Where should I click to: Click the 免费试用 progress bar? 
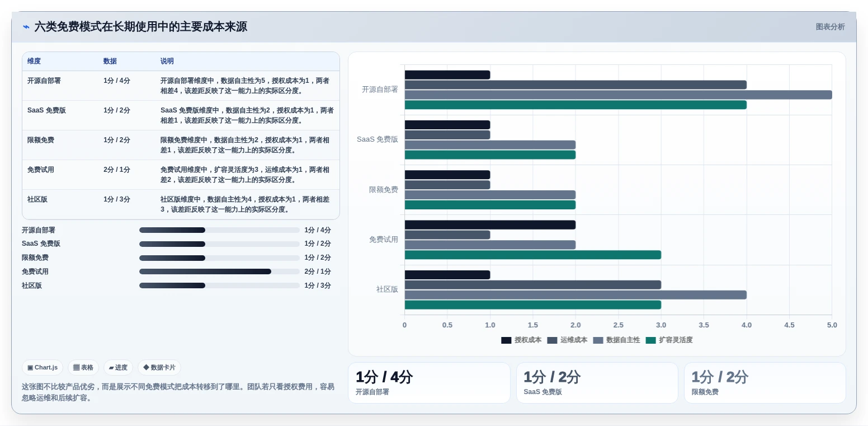coord(219,271)
